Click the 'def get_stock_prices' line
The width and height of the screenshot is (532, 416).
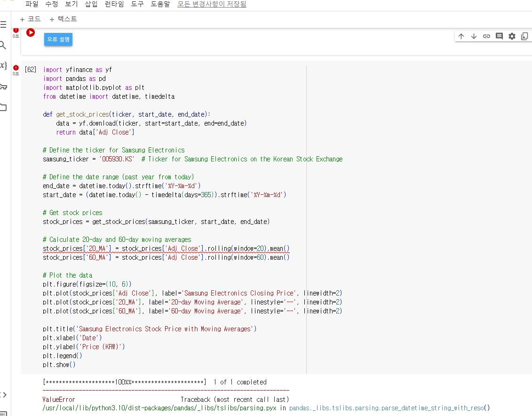tap(127, 114)
